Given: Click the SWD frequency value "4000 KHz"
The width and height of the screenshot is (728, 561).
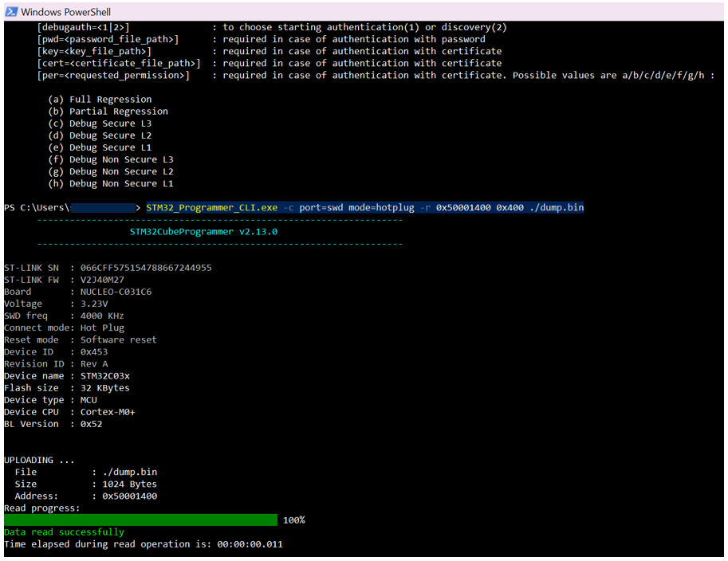Looking at the screenshot, I should tap(102, 316).
